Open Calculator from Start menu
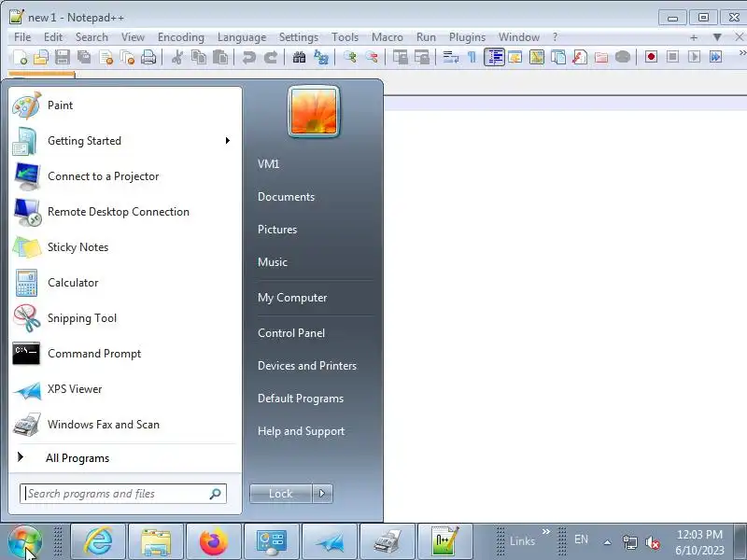The image size is (747, 560). tap(125, 283)
